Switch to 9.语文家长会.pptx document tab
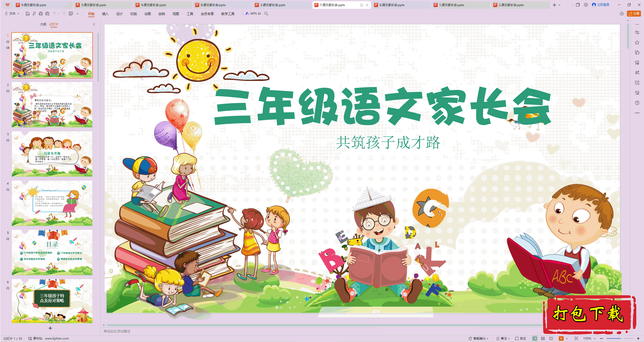This screenshot has height=342, width=644. [x=43, y=5]
